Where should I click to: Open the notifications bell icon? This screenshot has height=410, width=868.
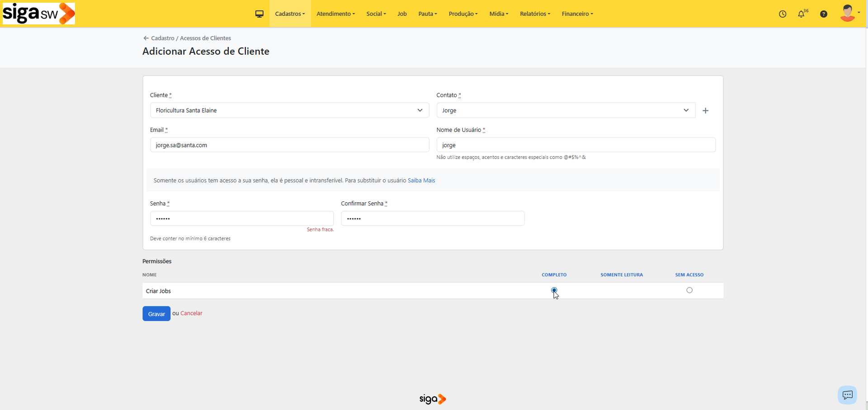(x=801, y=14)
